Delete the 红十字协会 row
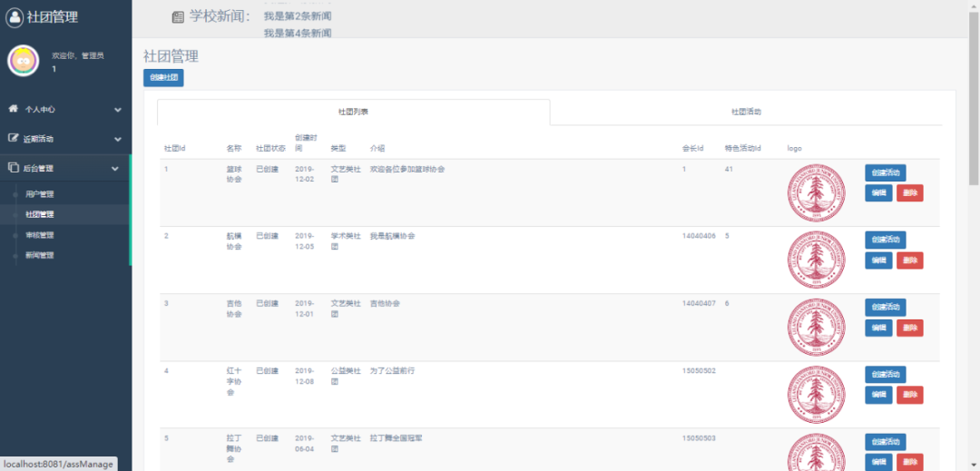This screenshot has height=471, width=980. 910,395
